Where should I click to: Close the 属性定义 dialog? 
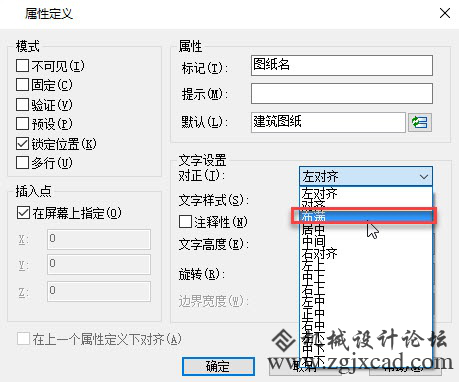tap(445, 14)
